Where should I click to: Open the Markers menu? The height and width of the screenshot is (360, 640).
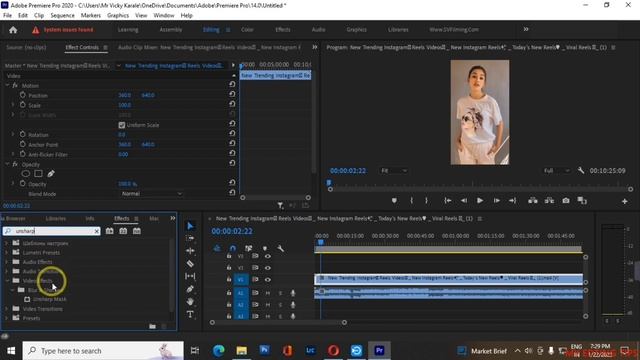tap(91, 16)
